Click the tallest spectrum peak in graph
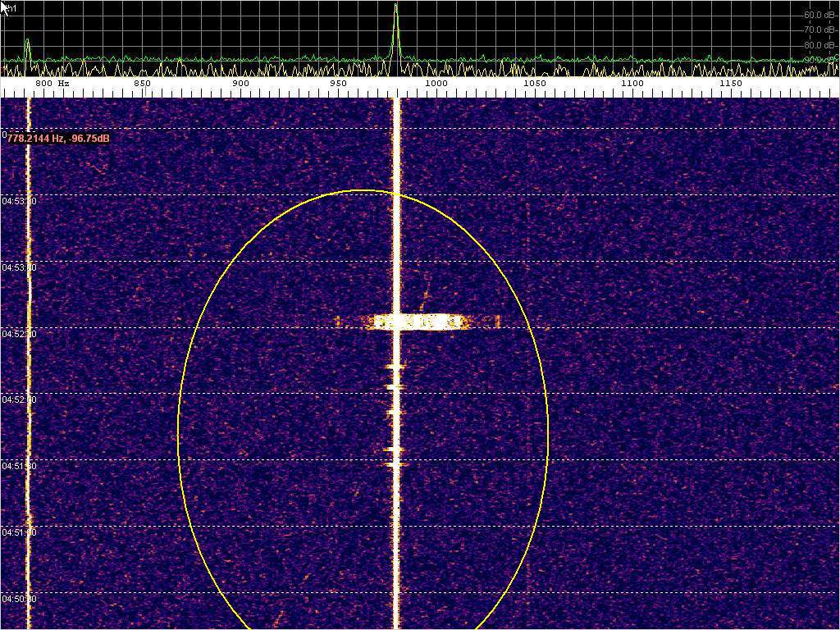 point(396,10)
